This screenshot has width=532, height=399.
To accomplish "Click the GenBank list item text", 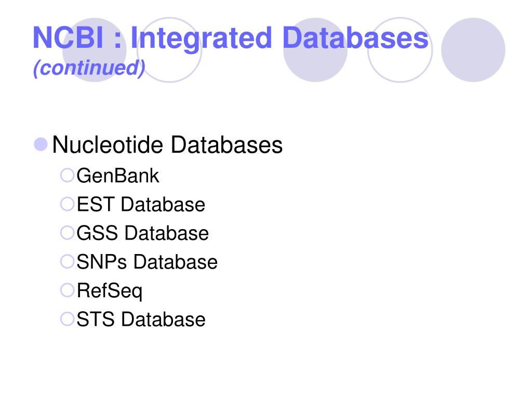I will pos(118,176).
